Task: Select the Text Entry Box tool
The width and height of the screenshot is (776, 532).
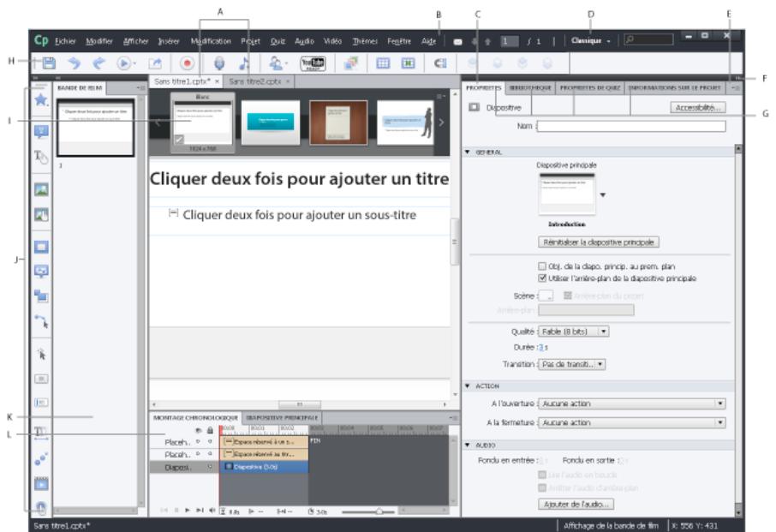Action: coord(41,403)
